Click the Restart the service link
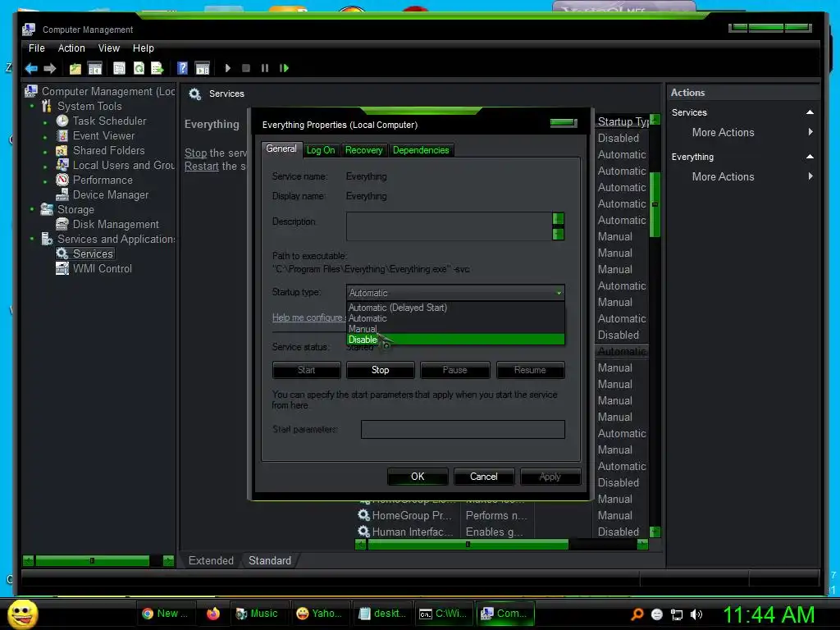The width and height of the screenshot is (840, 630). point(202,167)
